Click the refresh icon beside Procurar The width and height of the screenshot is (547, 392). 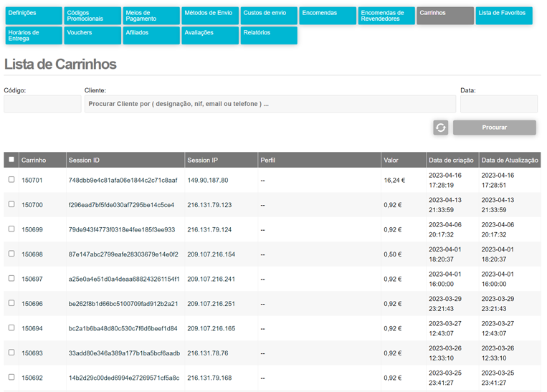440,128
